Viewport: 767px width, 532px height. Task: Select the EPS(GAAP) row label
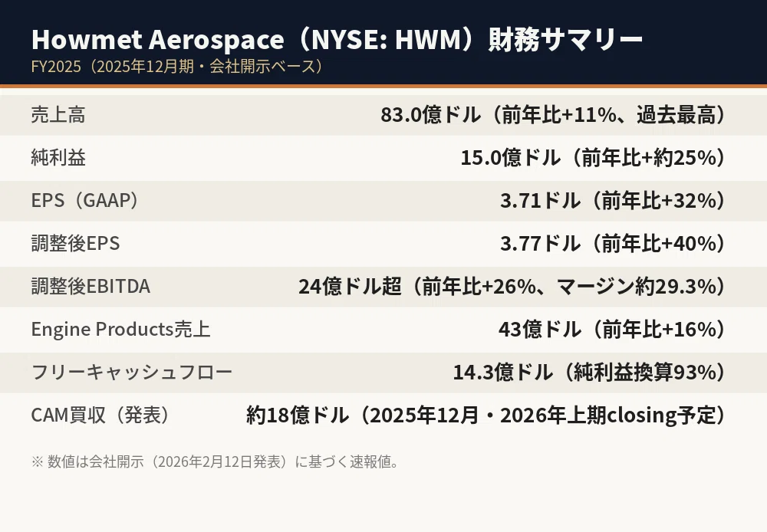click(x=86, y=201)
